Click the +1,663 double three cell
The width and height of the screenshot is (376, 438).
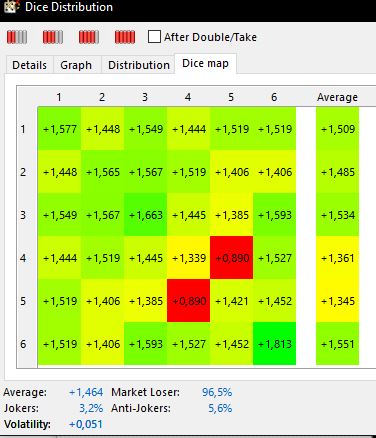tap(146, 215)
